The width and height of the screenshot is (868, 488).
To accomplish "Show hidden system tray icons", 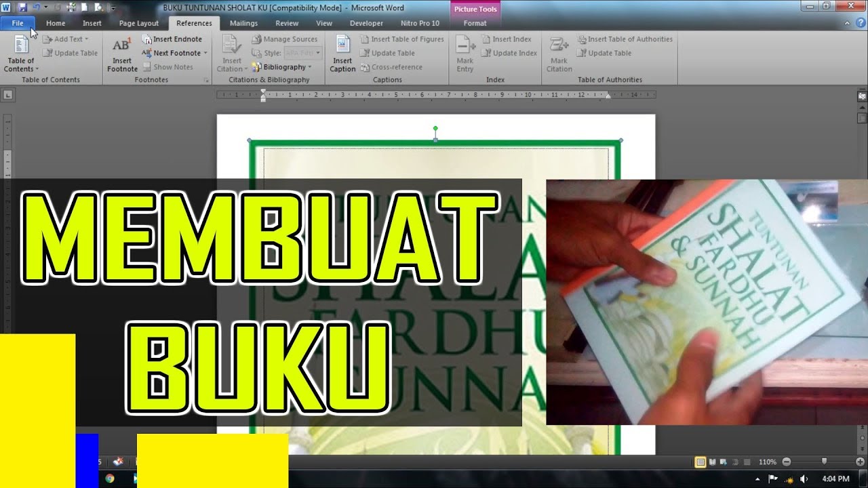I will pos(757,479).
